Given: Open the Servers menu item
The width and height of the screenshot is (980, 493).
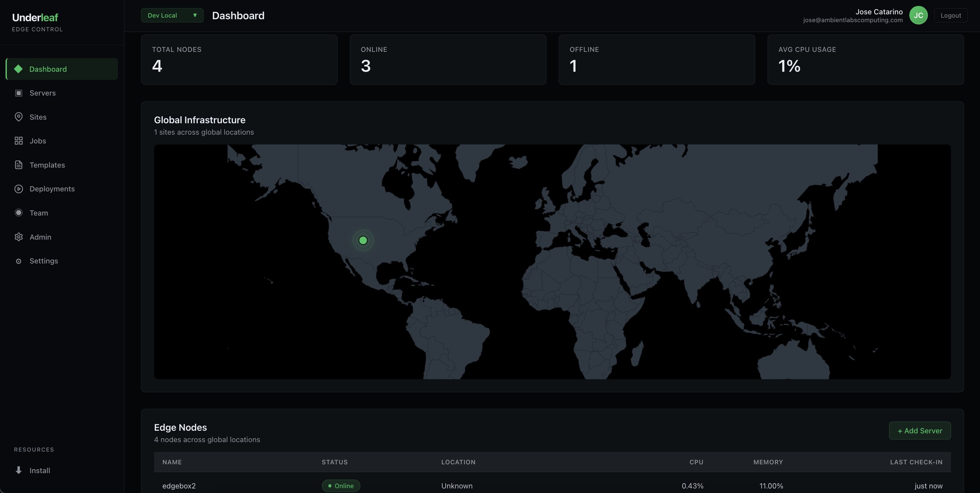Looking at the screenshot, I should click(43, 93).
